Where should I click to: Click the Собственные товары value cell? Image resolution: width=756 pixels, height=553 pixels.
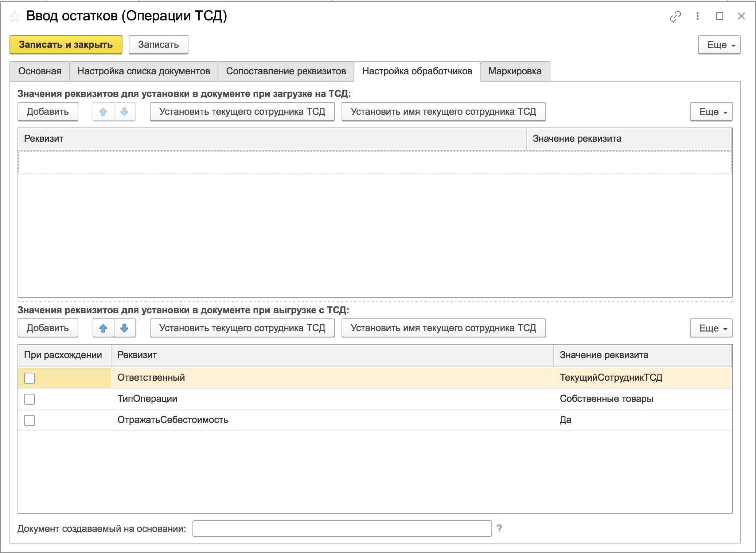coord(643,399)
